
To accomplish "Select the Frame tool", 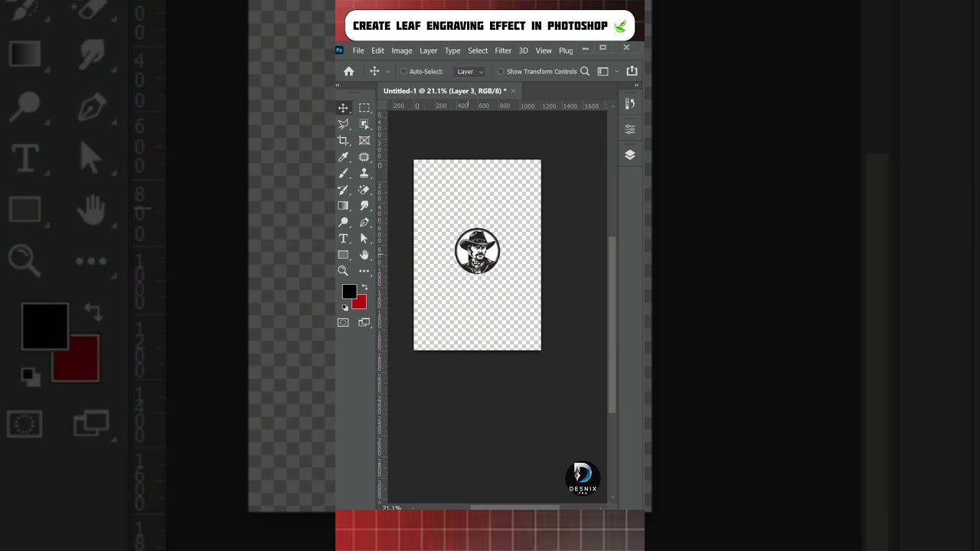I will pyautogui.click(x=364, y=141).
